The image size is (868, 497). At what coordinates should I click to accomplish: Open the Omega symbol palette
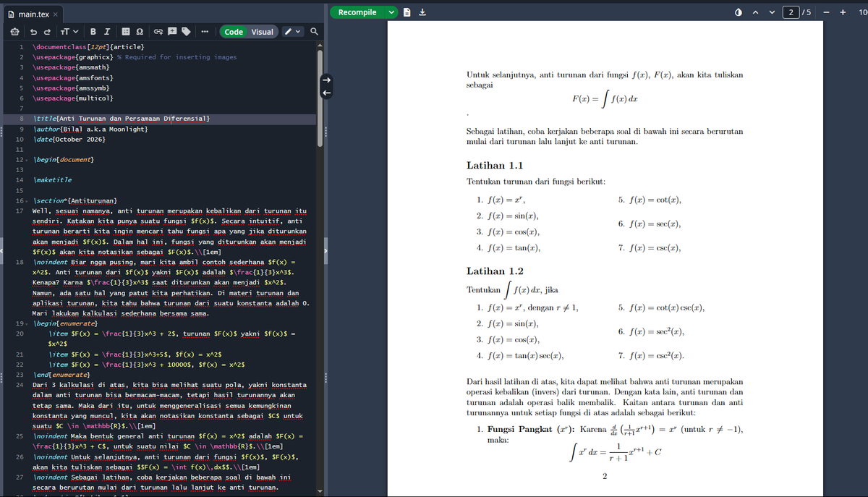tap(139, 32)
